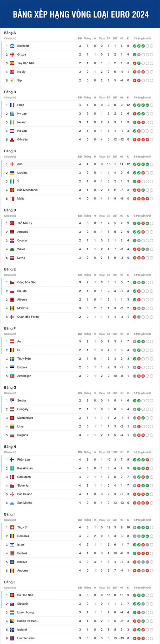Click the Liechtenstein row in Bảng J
This screenshot has height=644, width=160.
(80, 638)
